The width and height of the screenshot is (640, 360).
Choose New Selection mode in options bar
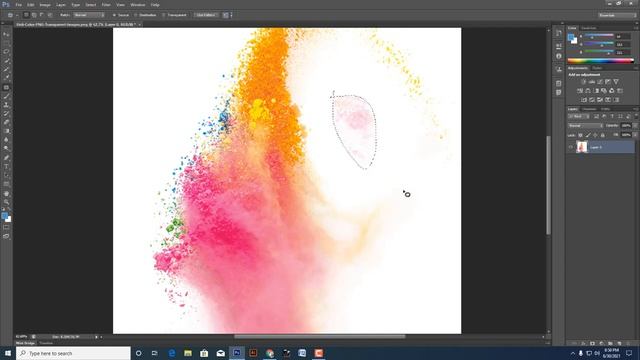[26, 15]
